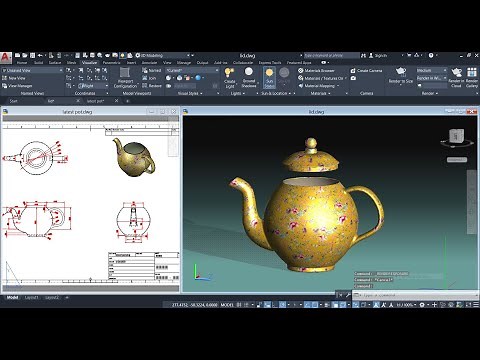Select the Annotate ribbon tab

coord(149,63)
